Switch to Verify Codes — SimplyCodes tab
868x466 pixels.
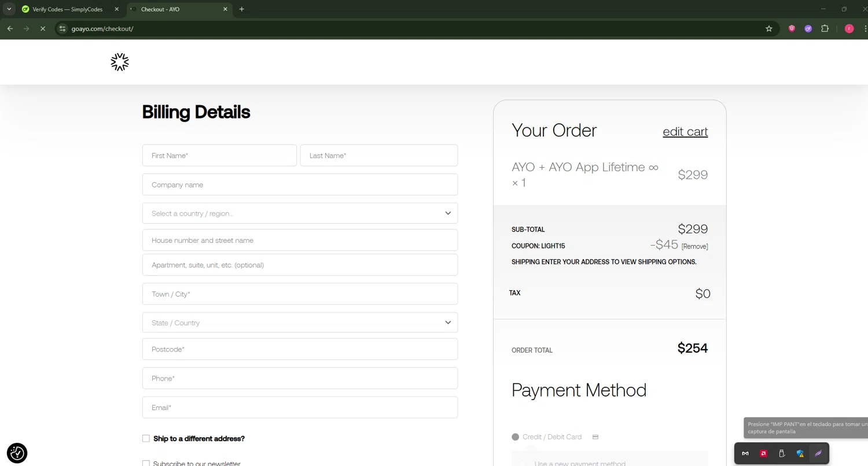coord(68,9)
